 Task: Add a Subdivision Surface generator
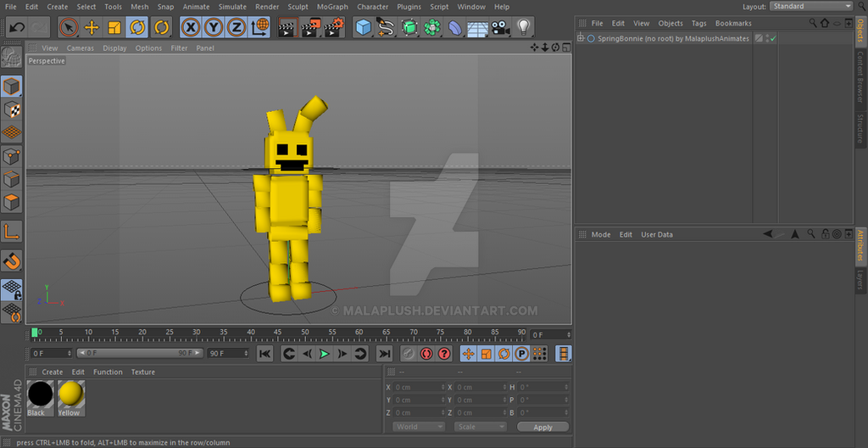(x=409, y=26)
